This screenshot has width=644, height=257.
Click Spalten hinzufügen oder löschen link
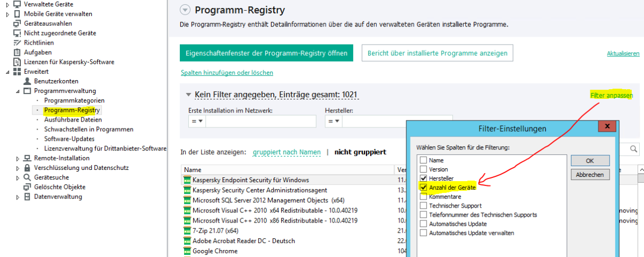pos(227,73)
